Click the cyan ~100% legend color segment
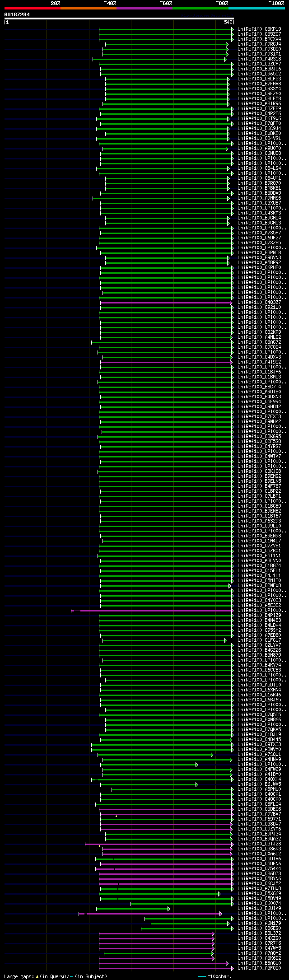Screen dimensions: 289x980 pos(256,8)
